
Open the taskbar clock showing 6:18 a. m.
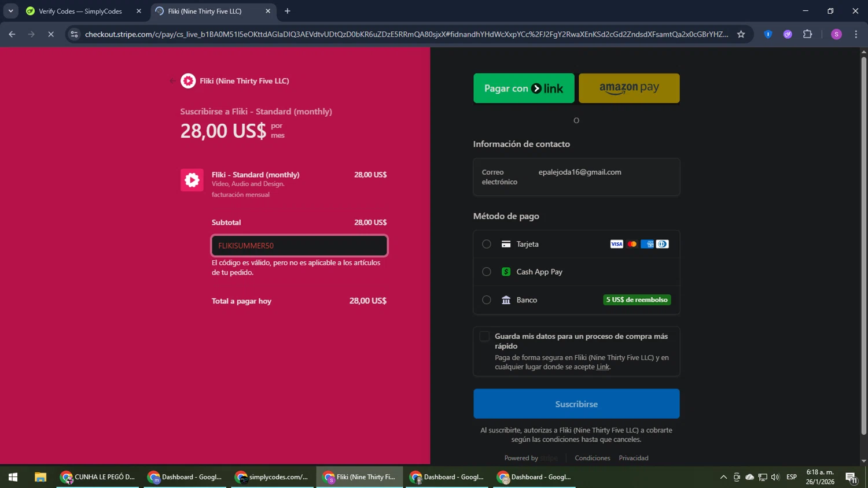tap(820, 477)
